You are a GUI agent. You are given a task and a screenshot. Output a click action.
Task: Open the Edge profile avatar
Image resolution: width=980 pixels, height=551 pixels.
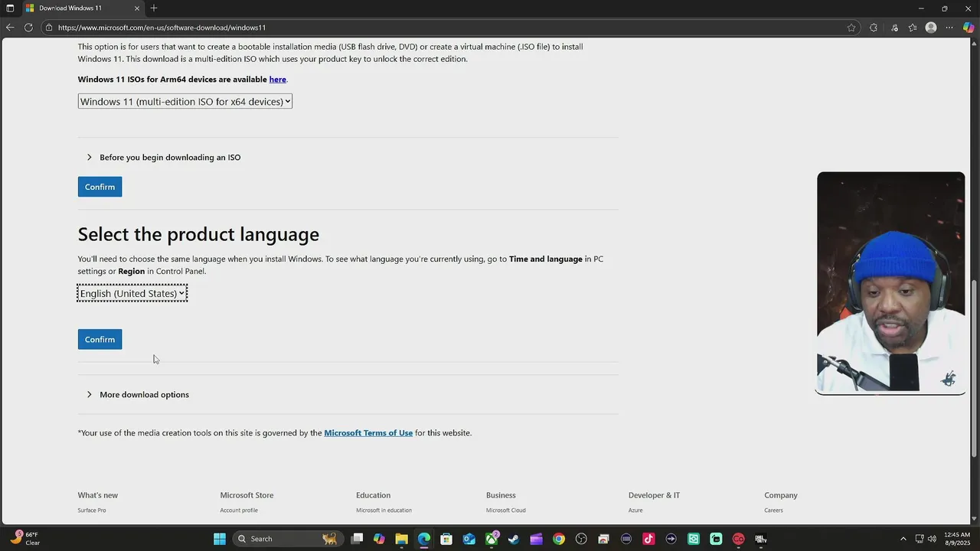(931, 28)
